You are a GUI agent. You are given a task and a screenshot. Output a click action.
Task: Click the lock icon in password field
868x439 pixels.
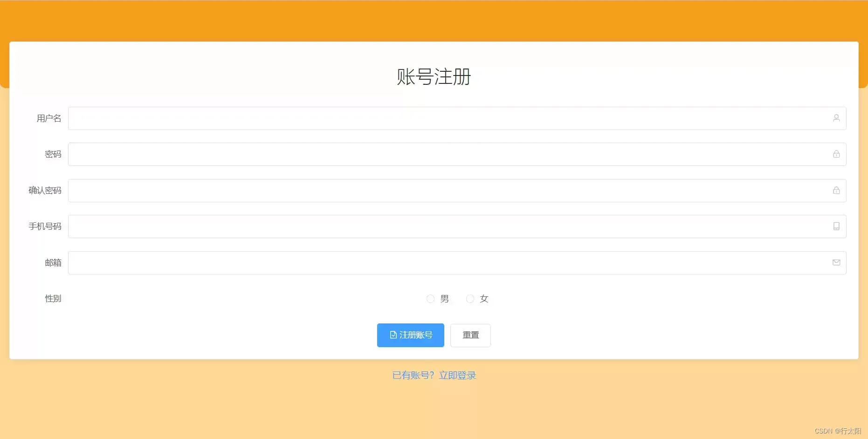[836, 154]
